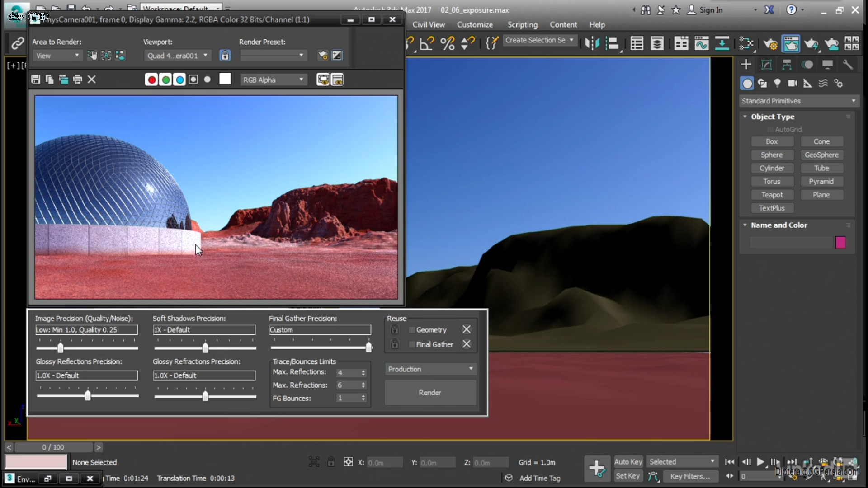Image resolution: width=868 pixels, height=488 pixels.
Task: Open the Area to Render View dropdown
Action: tap(57, 56)
